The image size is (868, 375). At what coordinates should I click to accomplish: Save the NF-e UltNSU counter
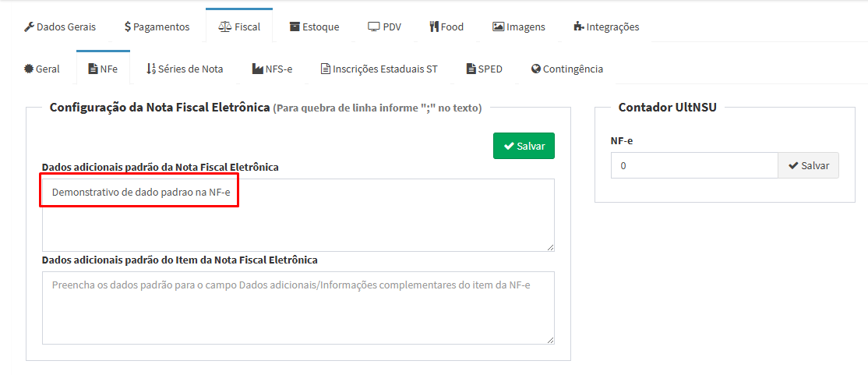[x=808, y=165]
